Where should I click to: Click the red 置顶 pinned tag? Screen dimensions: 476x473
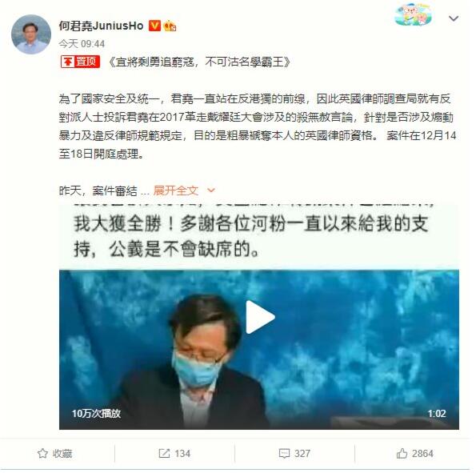pos(80,62)
